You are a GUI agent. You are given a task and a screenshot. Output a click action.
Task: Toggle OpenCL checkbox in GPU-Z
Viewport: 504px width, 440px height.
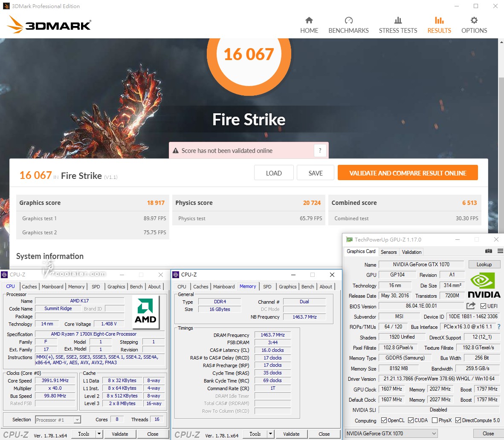(x=384, y=420)
